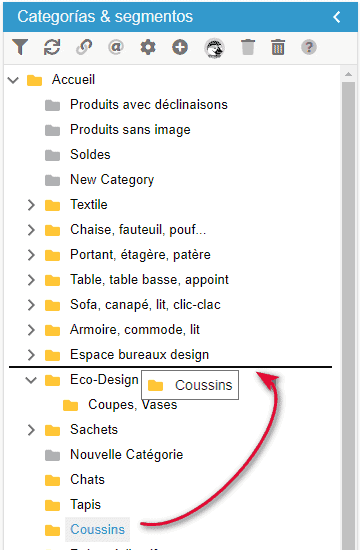Click the grey trash bin icon

[x=248, y=47]
